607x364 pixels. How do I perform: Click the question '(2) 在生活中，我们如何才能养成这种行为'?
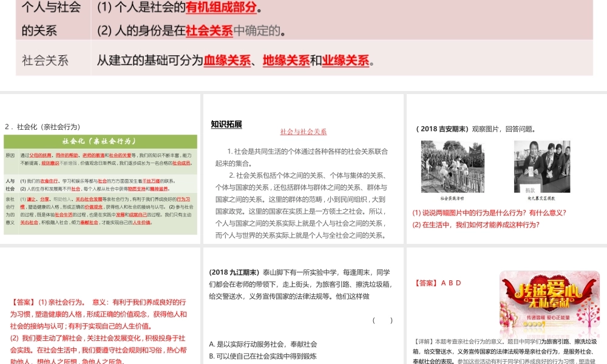point(476,224)
